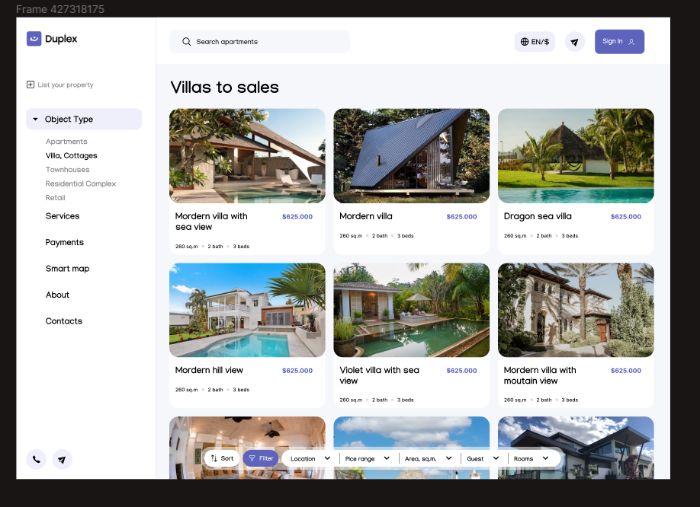
Task: Open the Violet villa with sea view photo
Action: pos(412,310)
